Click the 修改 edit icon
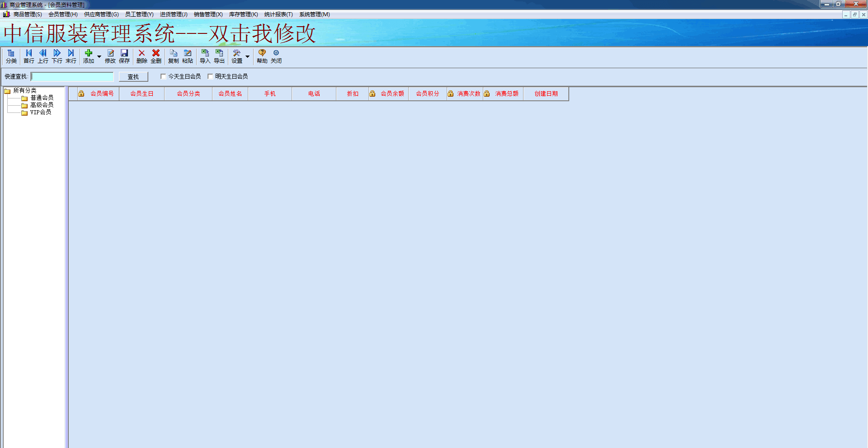Image resolution: width=868 pixels, height=448 pixels. (110, 56)
